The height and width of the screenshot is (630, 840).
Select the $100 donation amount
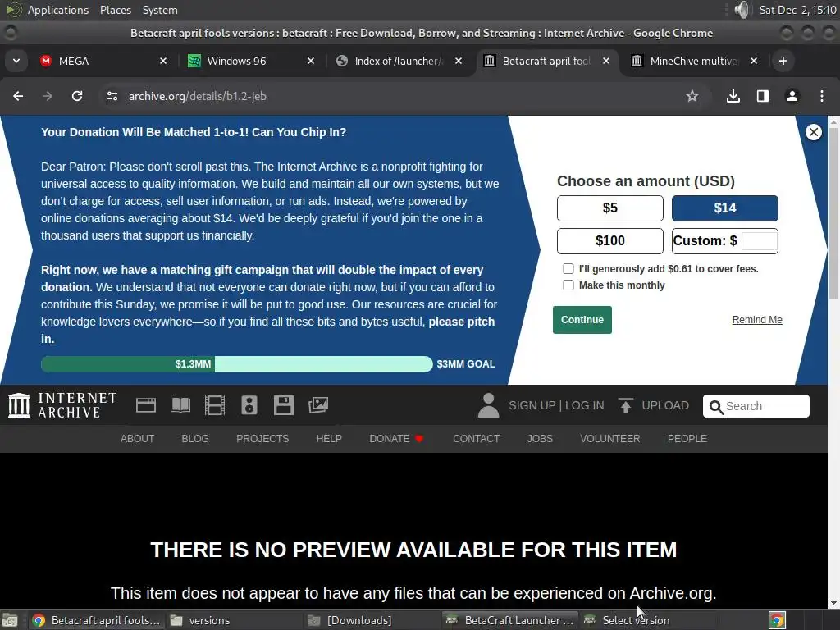610,241
